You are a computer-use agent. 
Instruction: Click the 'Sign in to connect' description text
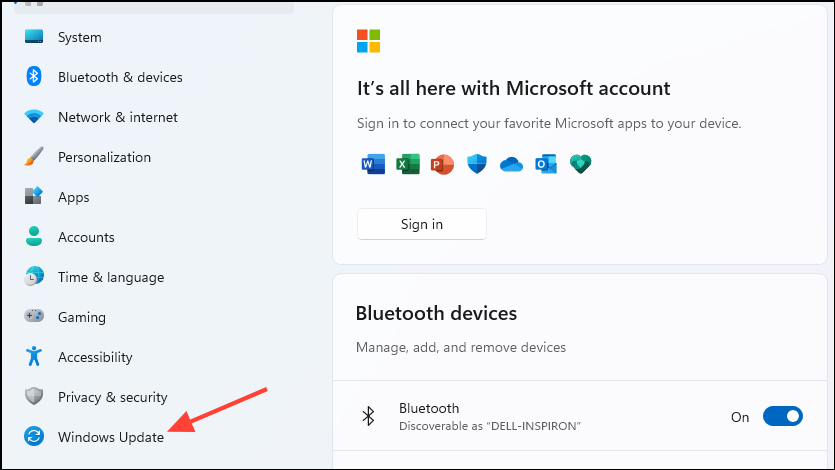click(x=549, y=123)
